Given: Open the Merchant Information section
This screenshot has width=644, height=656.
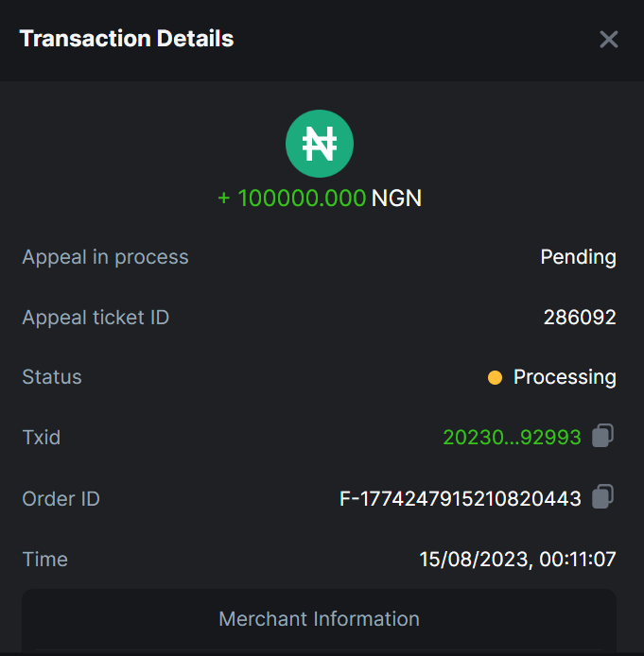Looking at the screenshot, I should click(x=320, y=619).
